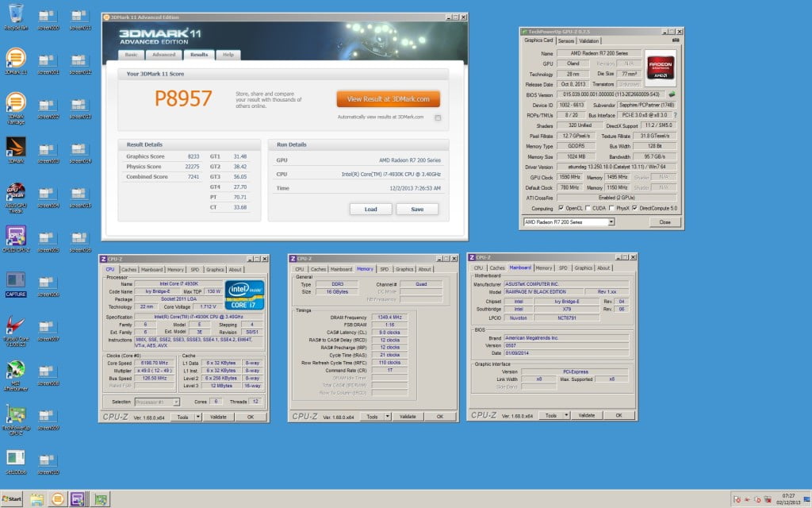Switch to the Advanced tab in 3DMark 11
812x508 pixels.
pos(163,55)
